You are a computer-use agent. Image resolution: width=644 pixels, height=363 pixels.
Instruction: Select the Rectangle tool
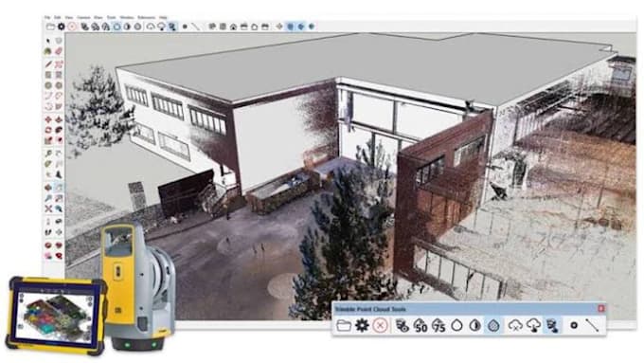(x=48, y=75)
